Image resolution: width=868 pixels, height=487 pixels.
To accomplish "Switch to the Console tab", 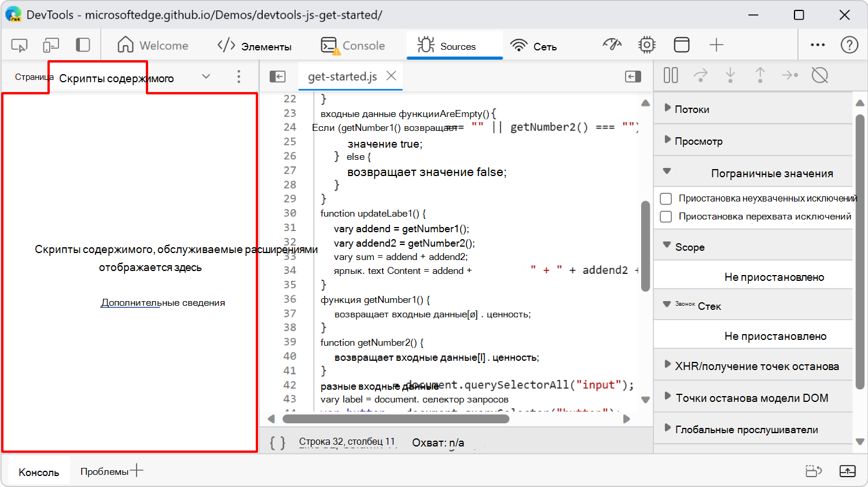I will click(x=353, y=45).
